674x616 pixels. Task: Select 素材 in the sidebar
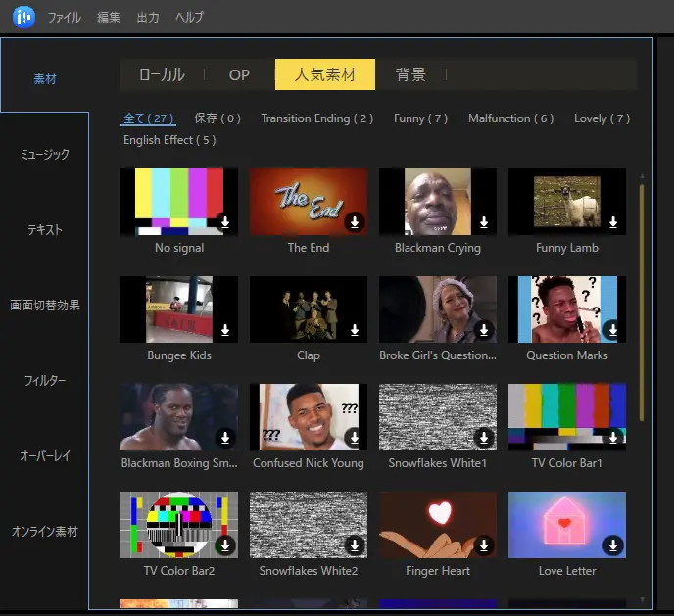click(x=45, y=79)
